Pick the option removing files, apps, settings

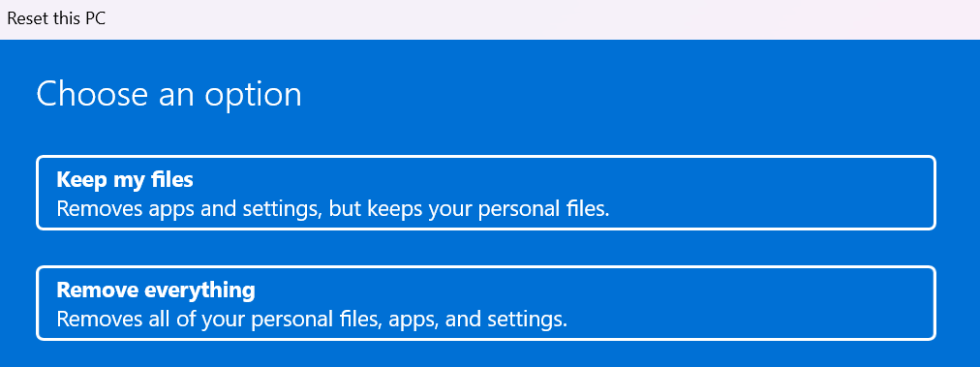coord(485,303)
